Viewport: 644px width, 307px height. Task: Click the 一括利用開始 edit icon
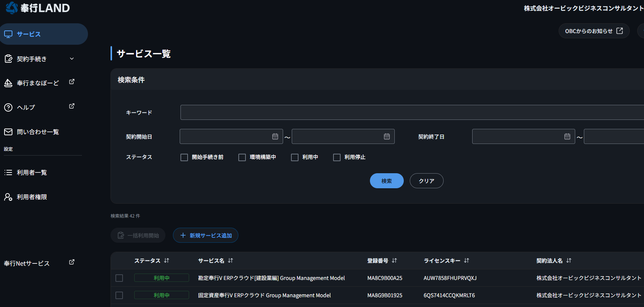coord(121,235)
